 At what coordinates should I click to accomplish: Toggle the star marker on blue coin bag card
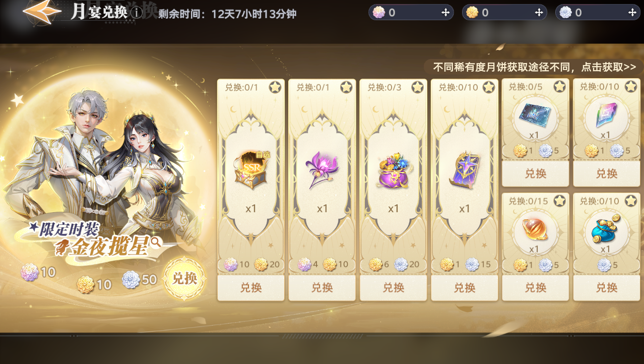631,201
